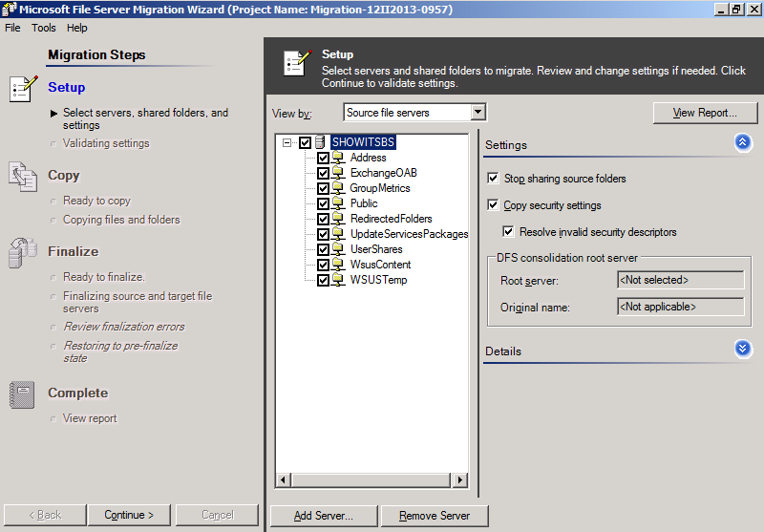Expand the Details section chevron

click(743, 349)
